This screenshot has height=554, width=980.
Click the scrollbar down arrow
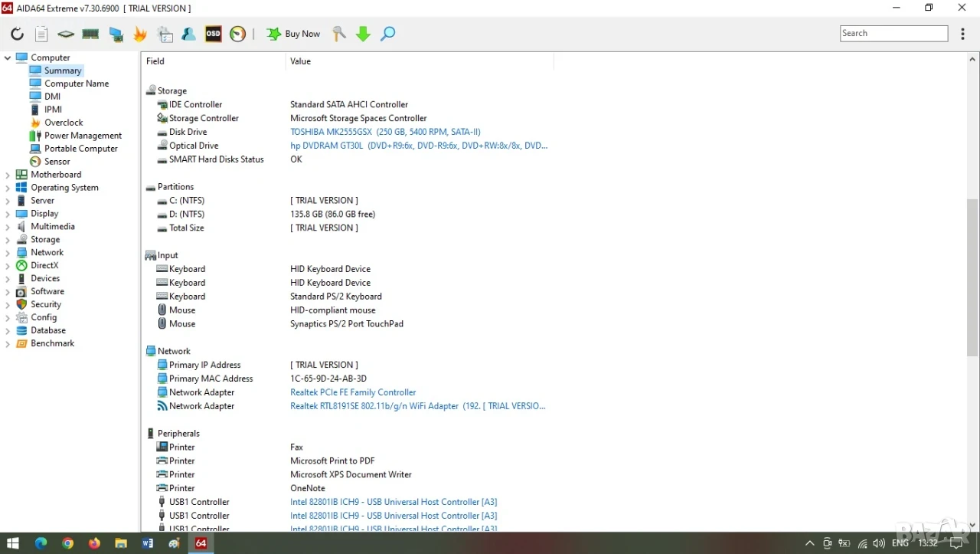pos(972,526)
